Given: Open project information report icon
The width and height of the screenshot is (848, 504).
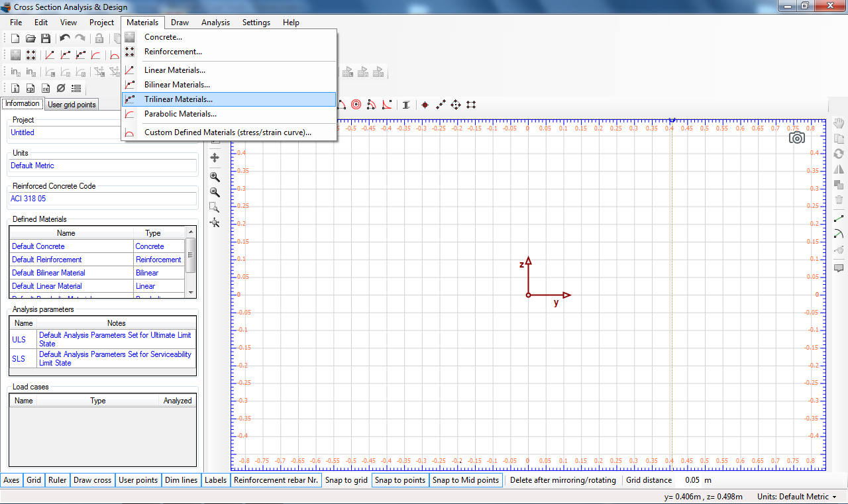Looking at the screenshot, I should [15, 88].
